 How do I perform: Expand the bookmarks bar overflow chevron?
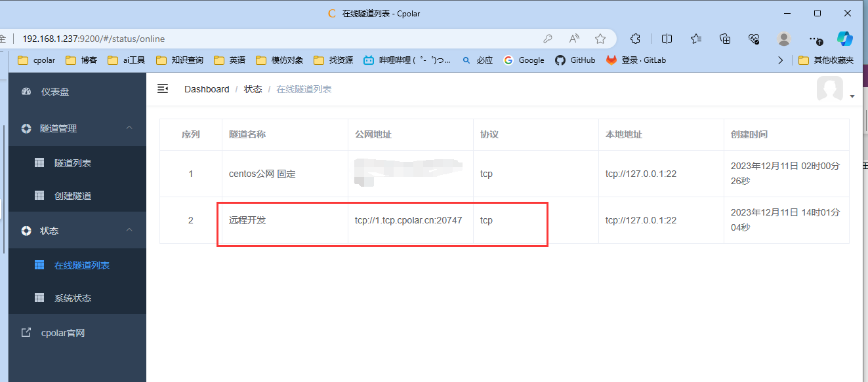tap(780, 60)
